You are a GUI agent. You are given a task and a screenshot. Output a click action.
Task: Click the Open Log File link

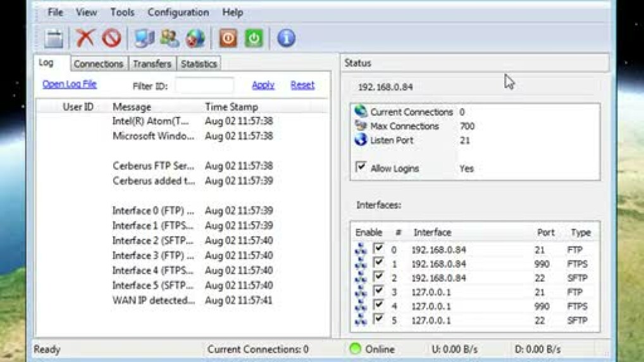click(x=70, y=84)
